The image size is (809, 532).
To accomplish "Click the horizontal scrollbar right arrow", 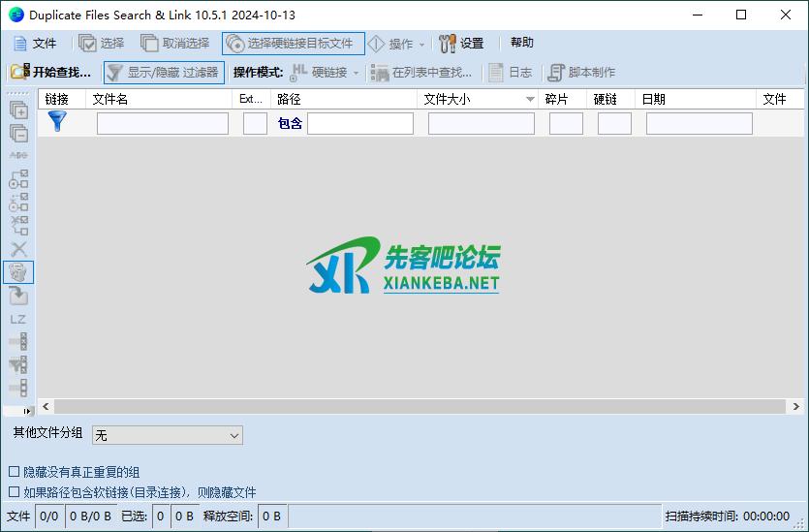I will click(x=796, y=407).
